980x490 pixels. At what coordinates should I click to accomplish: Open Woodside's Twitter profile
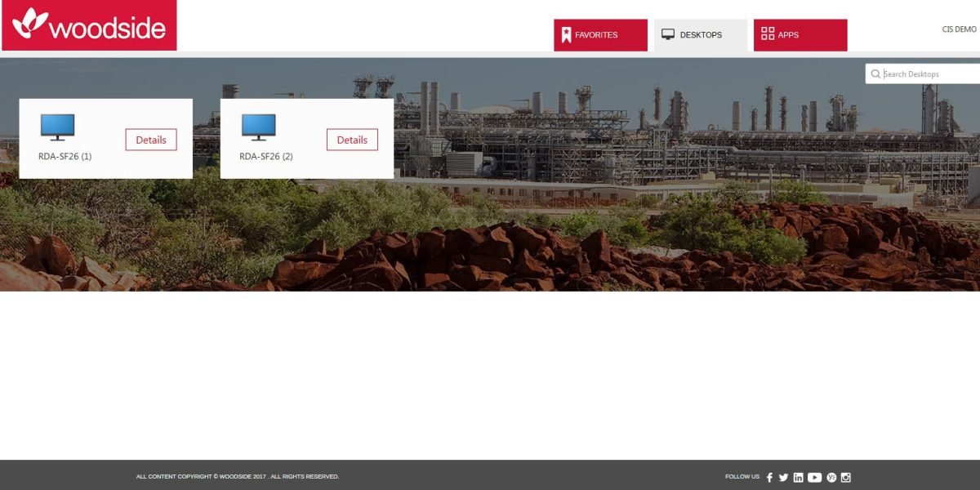coord(783,477)
